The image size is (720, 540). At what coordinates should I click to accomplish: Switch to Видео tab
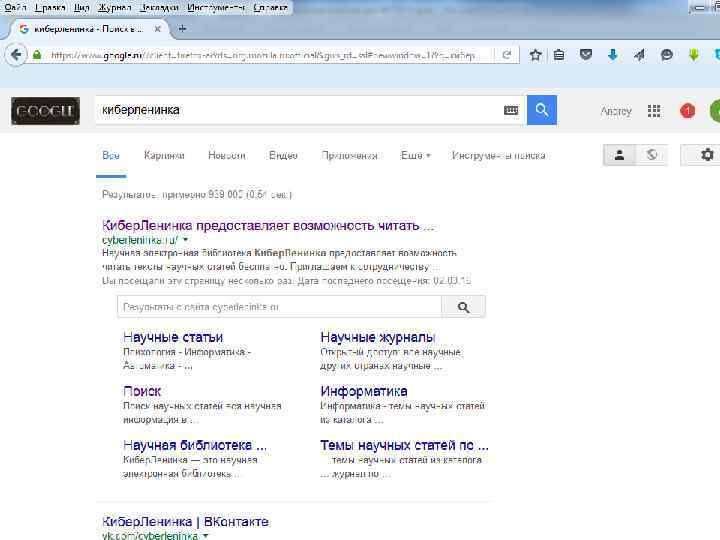pyautogui.click(x=283, y=155)
